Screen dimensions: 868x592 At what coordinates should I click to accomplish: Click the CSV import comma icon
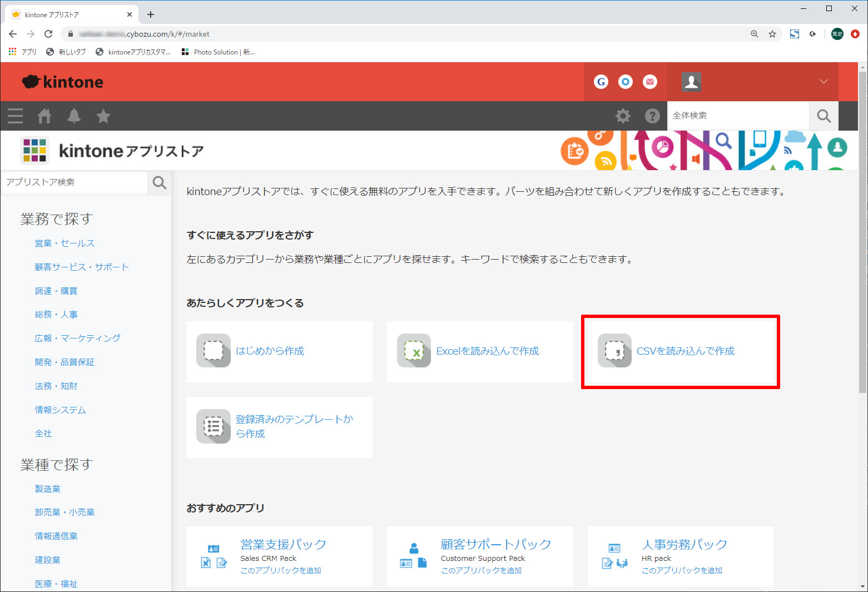click(x=614, y=351)
